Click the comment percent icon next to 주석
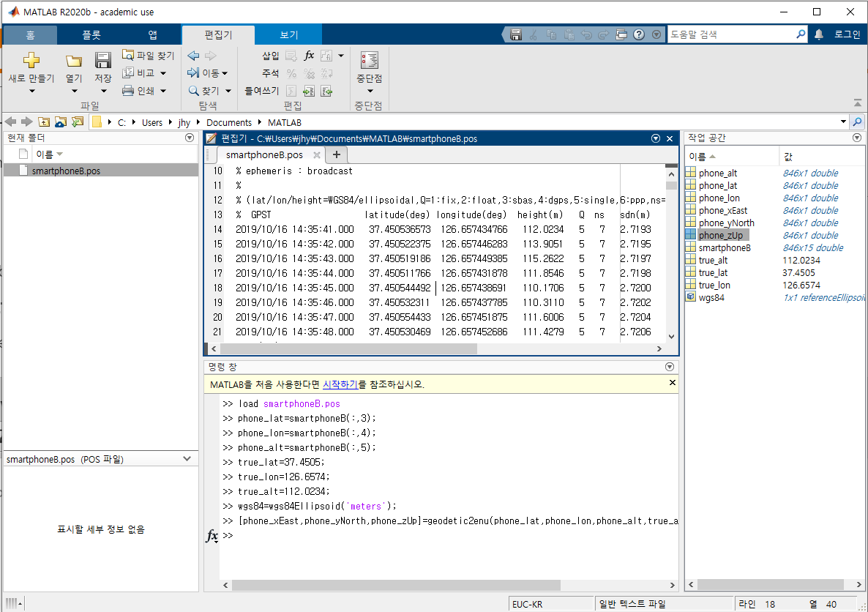The height and width of the screenshot is (612, 868). 291,73
